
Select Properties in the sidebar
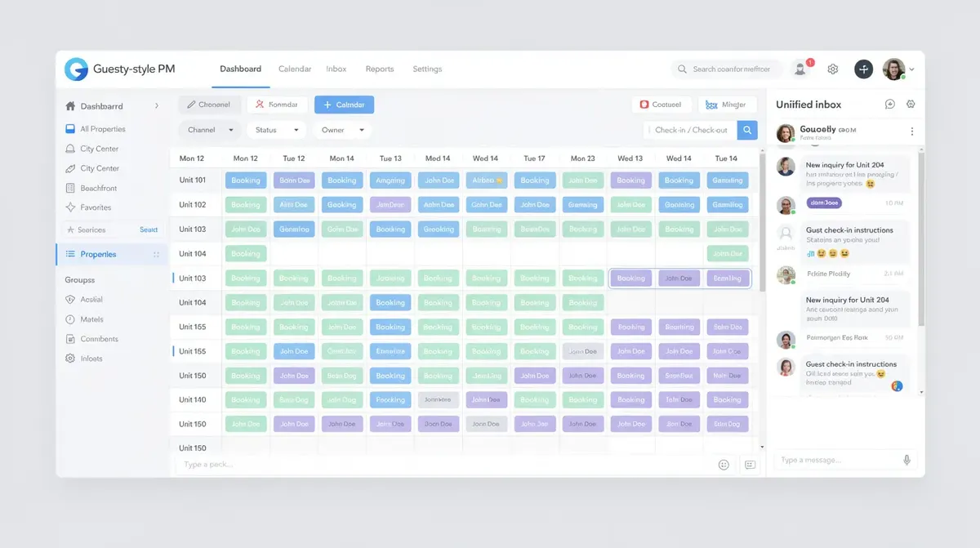coord(112,254)
